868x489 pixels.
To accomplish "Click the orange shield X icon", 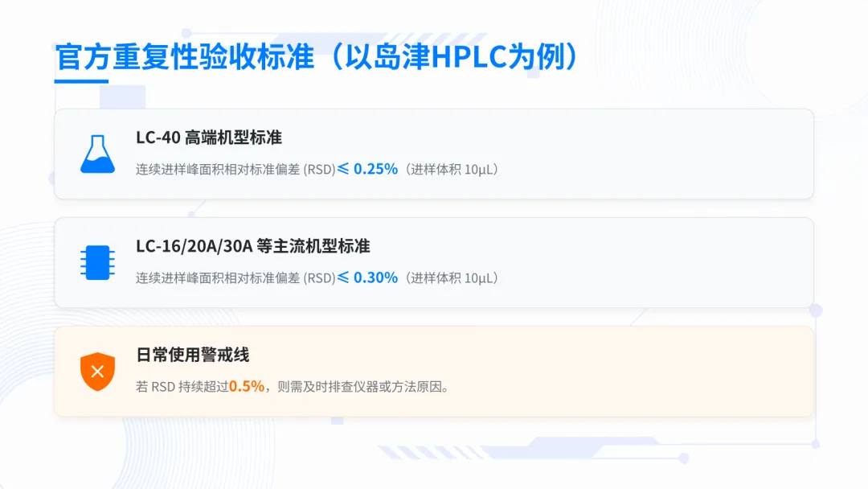I will (x=97, y=371).
